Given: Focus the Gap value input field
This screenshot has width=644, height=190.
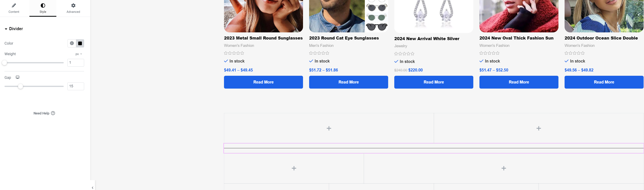Looking at the screenshot, I should pos(76,86).
